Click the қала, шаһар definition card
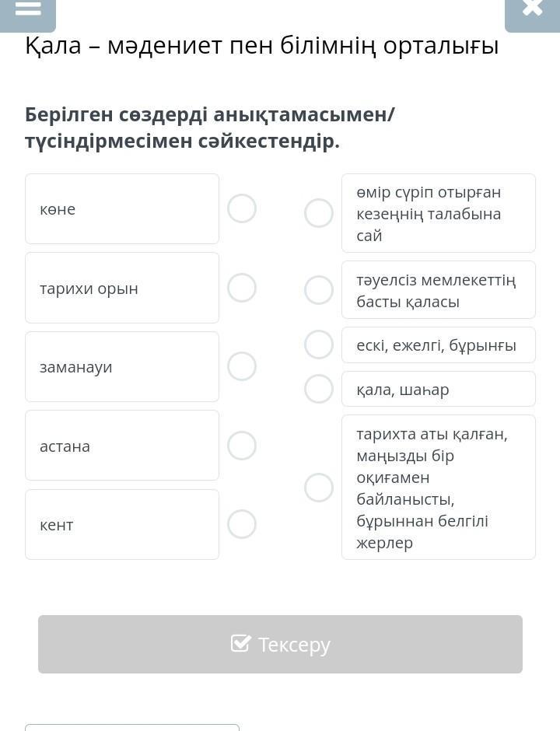 point(439,389)
